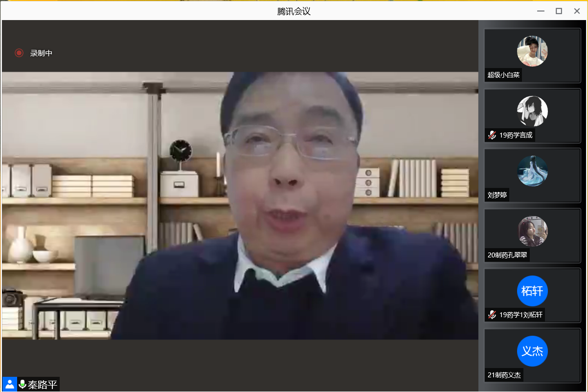Select 20制药孔翠翠's avatar photo
The image size is (588, 392).
click(x=532, y=231)
